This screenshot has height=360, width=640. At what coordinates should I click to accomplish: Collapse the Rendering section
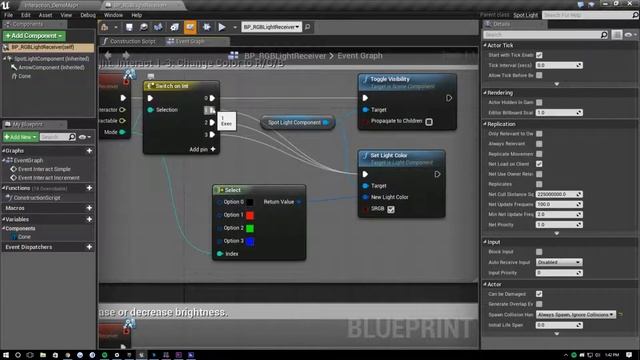tap(485, 93)
